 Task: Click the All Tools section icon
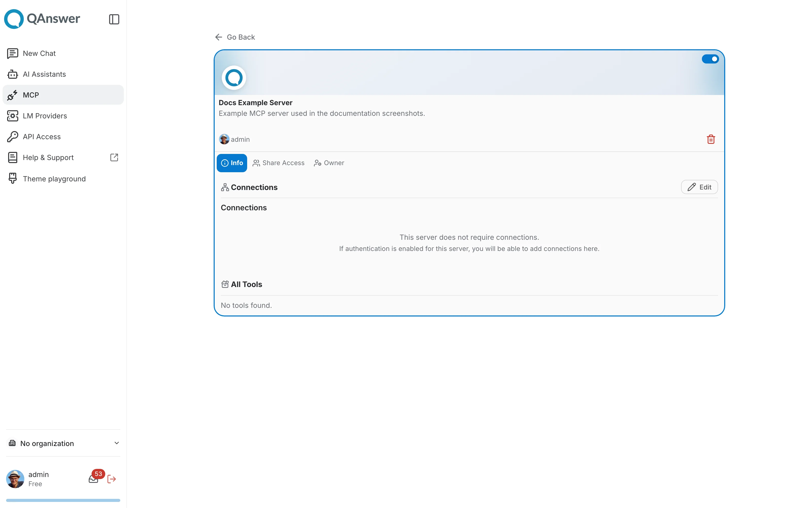point(225,284)
